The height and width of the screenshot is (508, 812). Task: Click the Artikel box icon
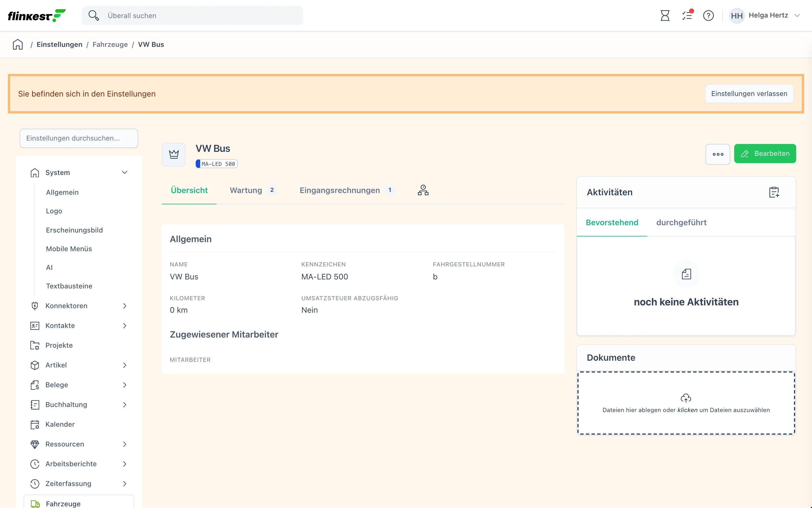[35, 365]
